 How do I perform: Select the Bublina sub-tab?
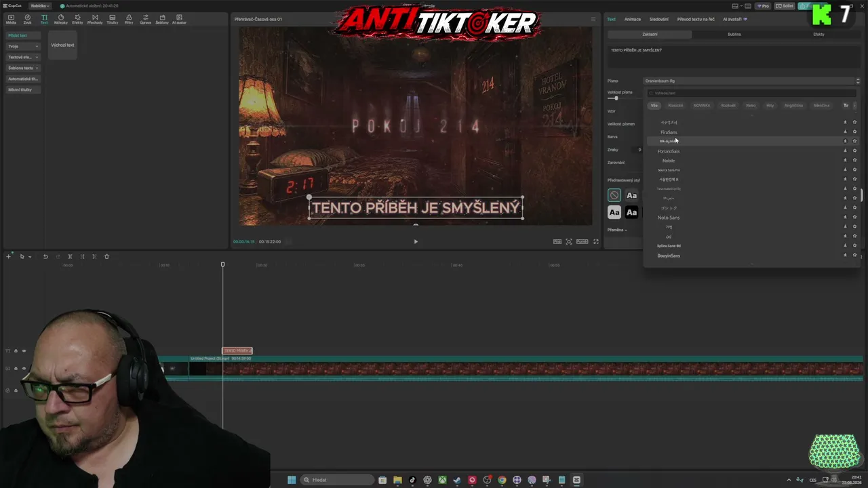click(734, 34)
